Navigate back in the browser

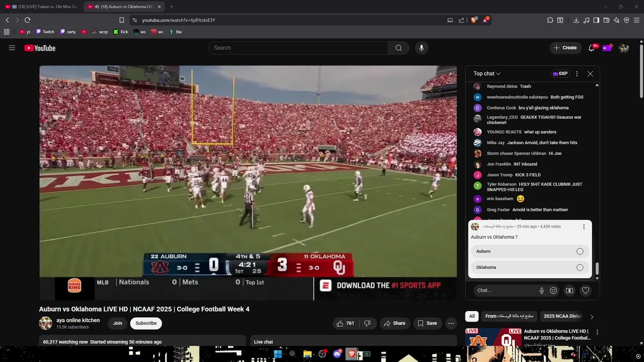click(x=7, y=20)
